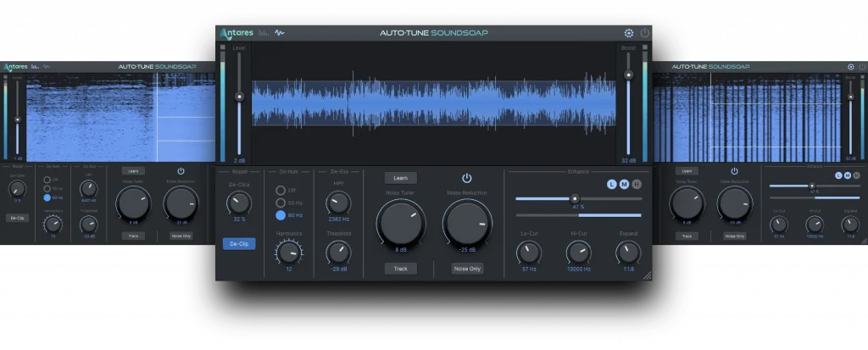Viewport: 868px width, 350px height.
Task: Click the Expand knob in right window
Action: coord(850,225)
